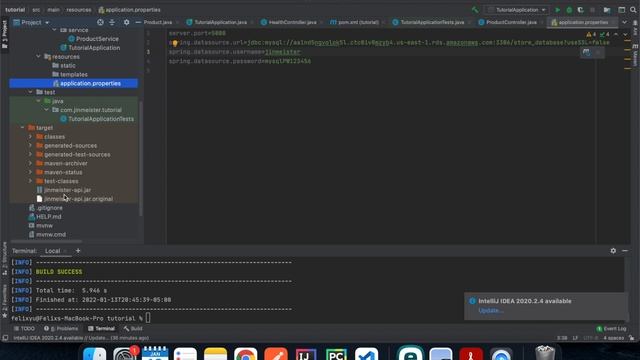Select HELP.md file in the tree
The width and height of the screenshot is (640, 360).
point(49,217)
